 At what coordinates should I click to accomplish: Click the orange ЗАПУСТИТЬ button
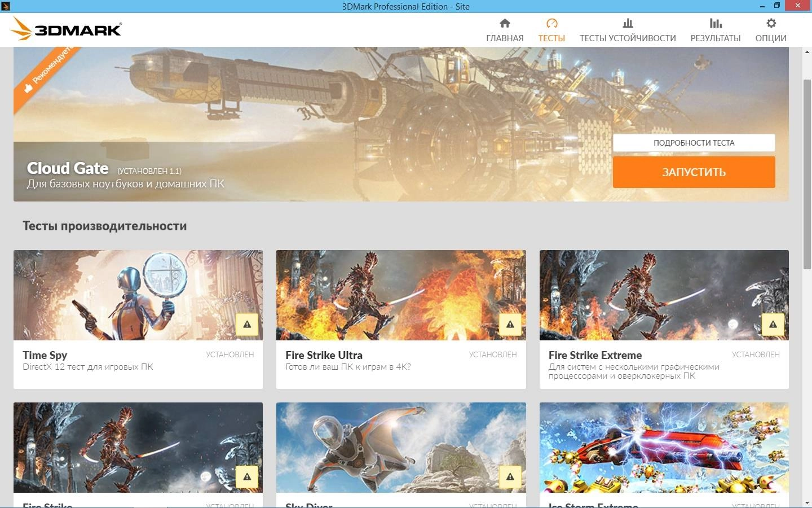click(694, 172)
